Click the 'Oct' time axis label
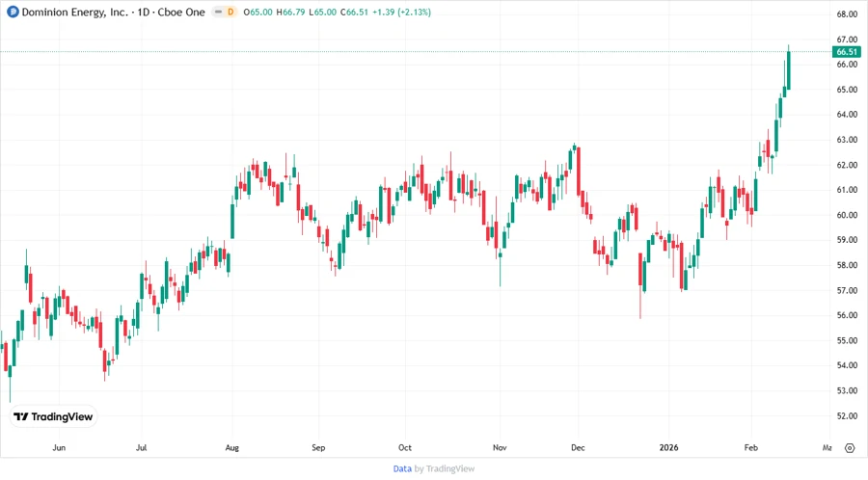Image resolution: width=868 pixels, height=480 pixels. click(x=405, y=448)
